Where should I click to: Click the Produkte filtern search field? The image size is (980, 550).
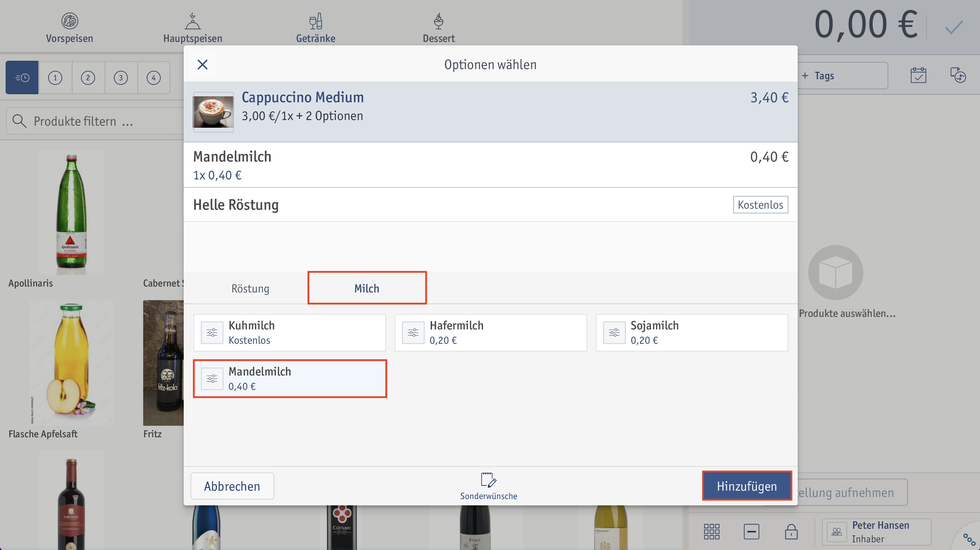pyautogui.click(x=95, y=121)
